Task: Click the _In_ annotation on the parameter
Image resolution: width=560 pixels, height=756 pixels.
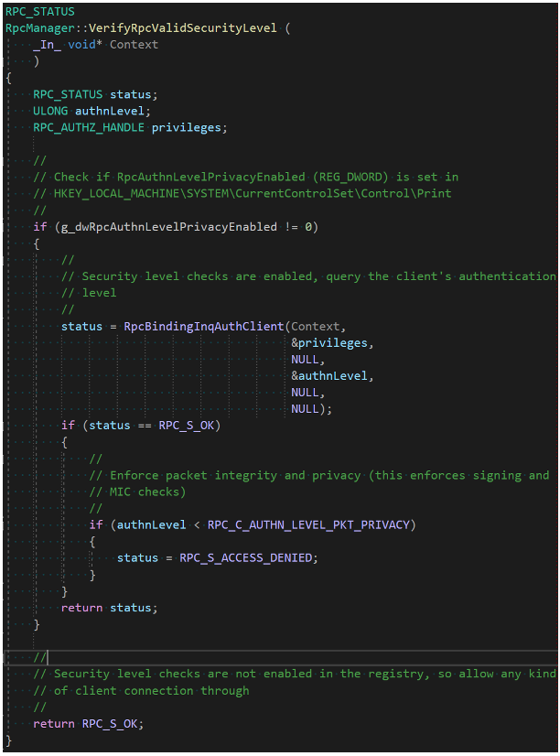Action: pos(48,45)
